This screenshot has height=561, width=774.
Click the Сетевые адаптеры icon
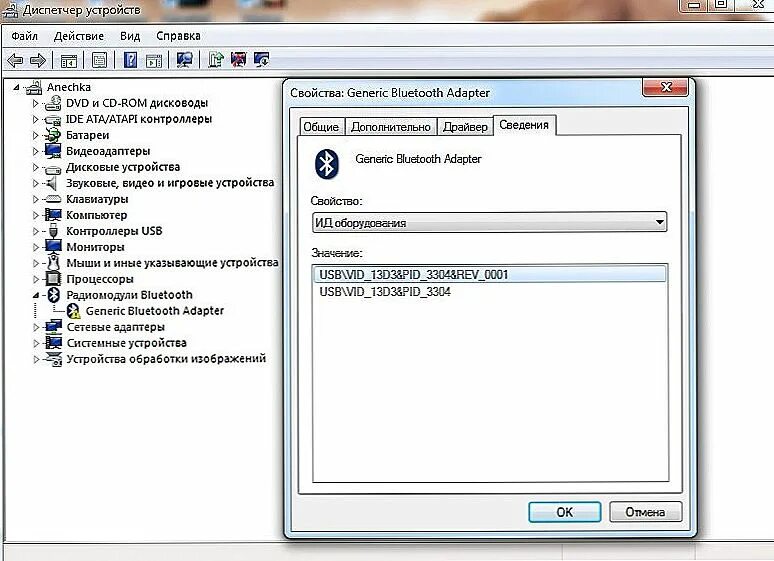click(x=53, y=326)
